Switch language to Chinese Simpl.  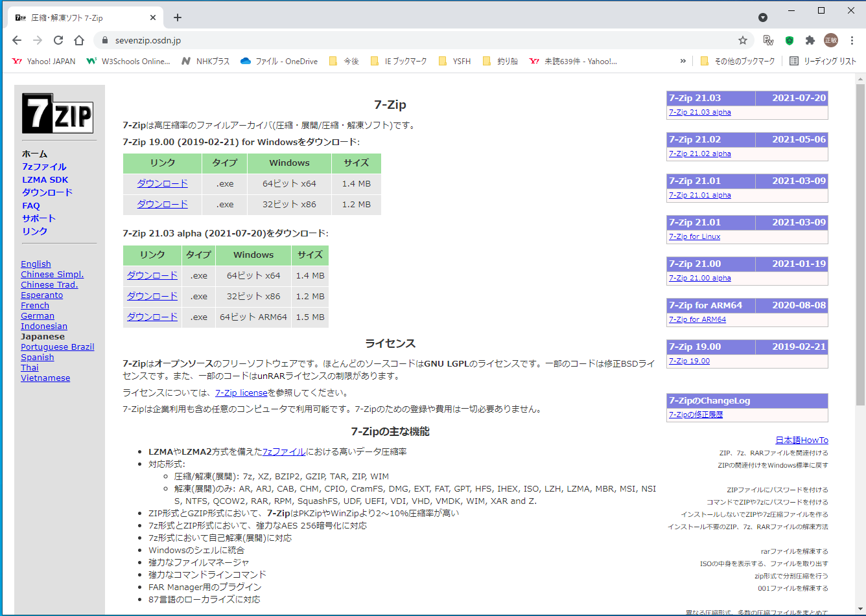pos(53,275)
